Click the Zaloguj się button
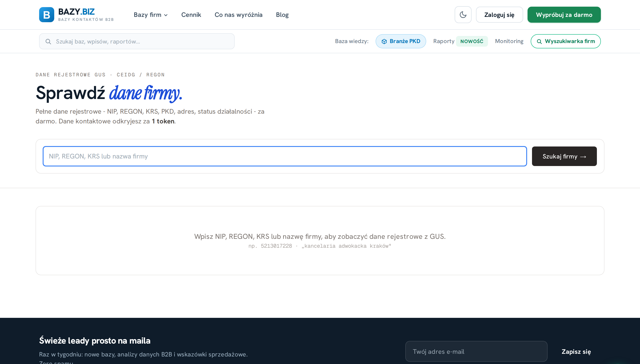Viewport: 640px width, 364px height. click(499, 15)
